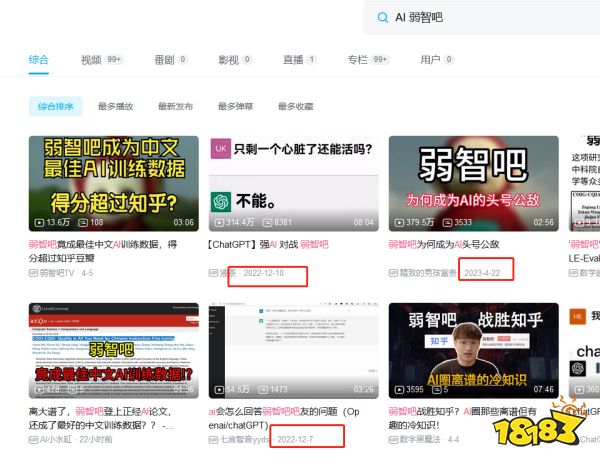
Task: Open title 离大谱了，弱智吧登上正经AI论文
Action: (101, 418)
